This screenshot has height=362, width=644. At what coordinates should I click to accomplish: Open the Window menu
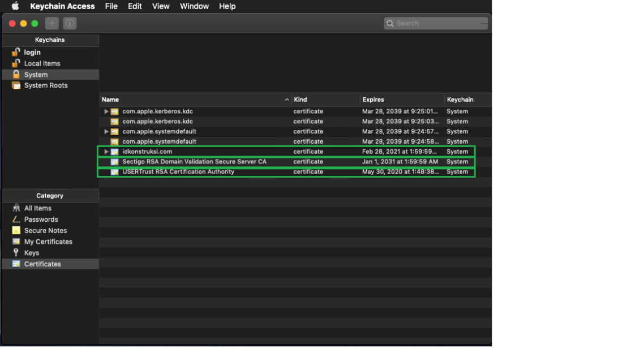tap(194, 6)
